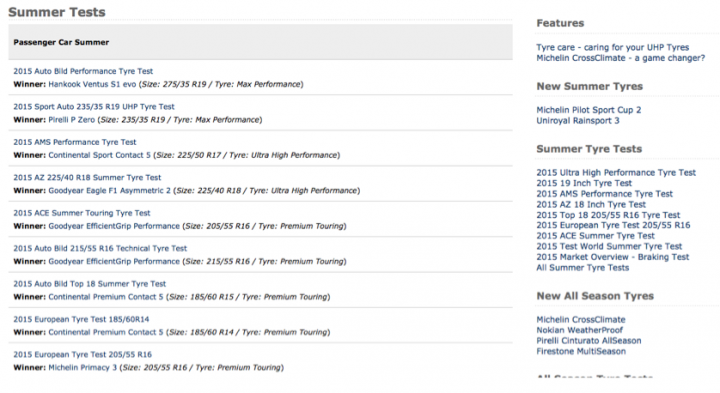
Task: Open Tyre care for UHP Tyres feature
Action: (x=613, y=47)
